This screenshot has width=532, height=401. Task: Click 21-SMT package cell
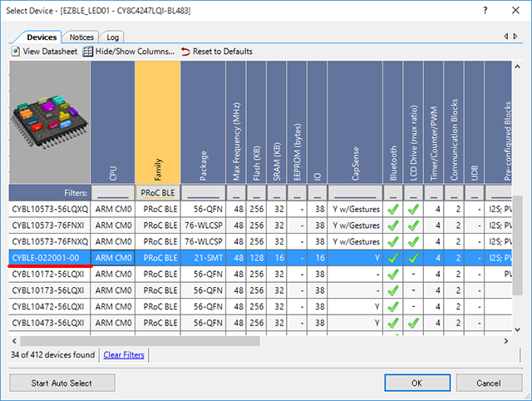pyautogui.click(x=203, y=258)
